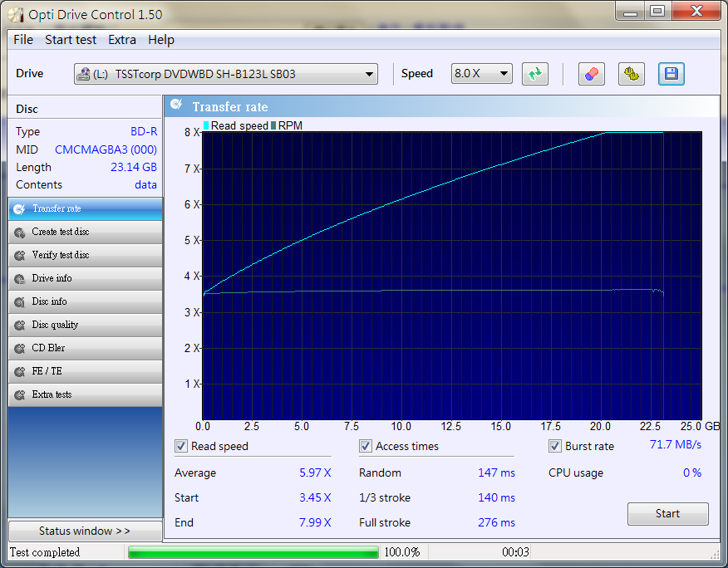Image resolution: width=728 pixels, height=568 pixels.
Task: Click the Contents value data
Action: [x=145, y=184]
